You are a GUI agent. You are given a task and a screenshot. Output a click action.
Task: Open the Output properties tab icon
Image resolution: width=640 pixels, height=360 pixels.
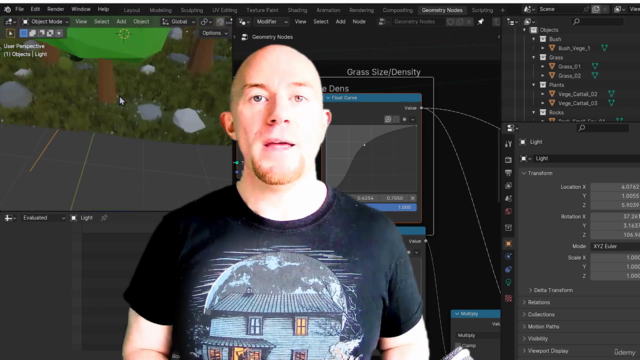508,173
